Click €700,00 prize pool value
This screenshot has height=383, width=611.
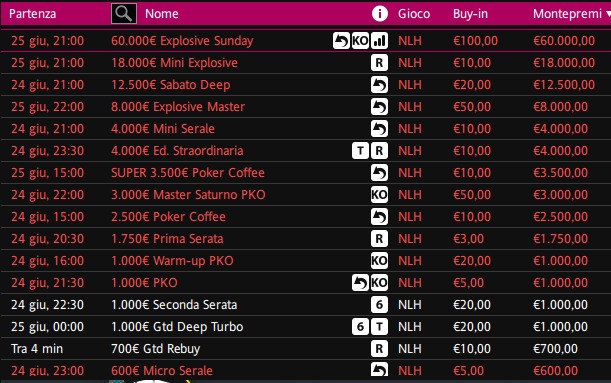(555, 349)
